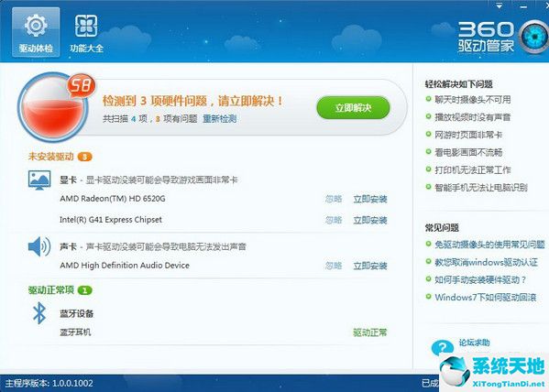This screenshot has height=392, width=549.
Task: Click the 论坛求助 link
Action: pyautogui.click(x=474, y=343)
